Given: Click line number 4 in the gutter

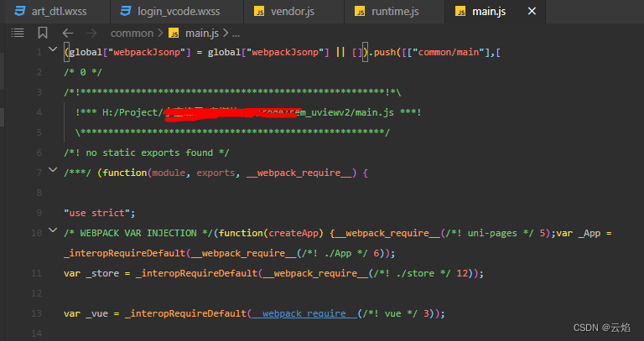Looking at the screenshot, I should [39, 112].
